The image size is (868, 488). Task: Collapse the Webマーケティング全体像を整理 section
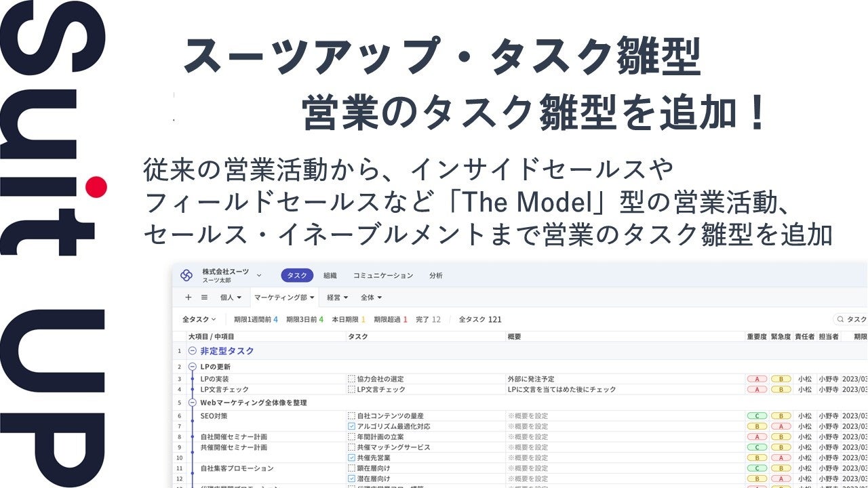(193, 403)
